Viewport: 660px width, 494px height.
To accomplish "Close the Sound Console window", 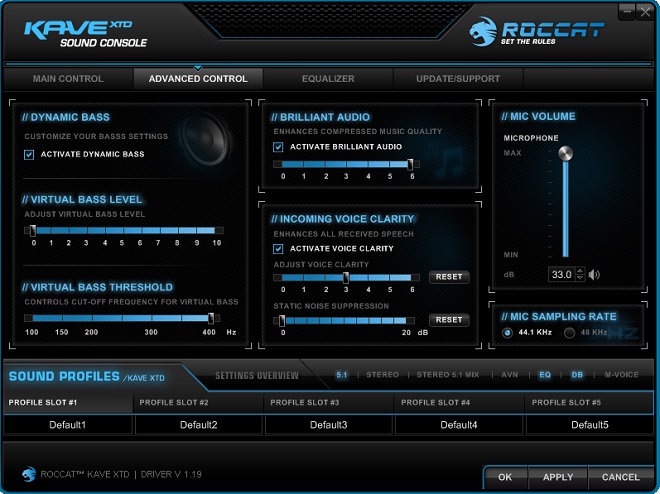I will tap(645, 12).
